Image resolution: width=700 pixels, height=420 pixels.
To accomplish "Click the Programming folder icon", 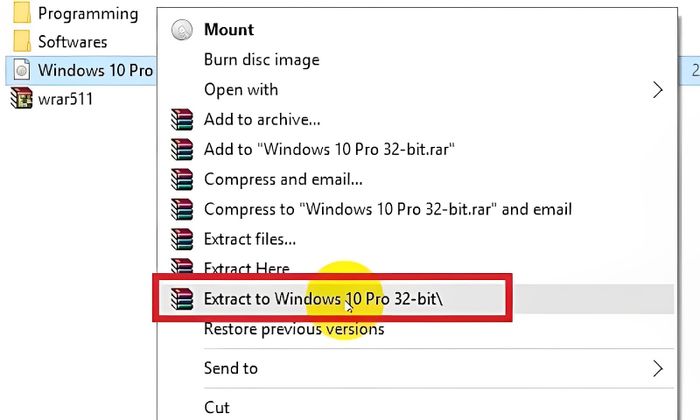I will coord(21,13).
